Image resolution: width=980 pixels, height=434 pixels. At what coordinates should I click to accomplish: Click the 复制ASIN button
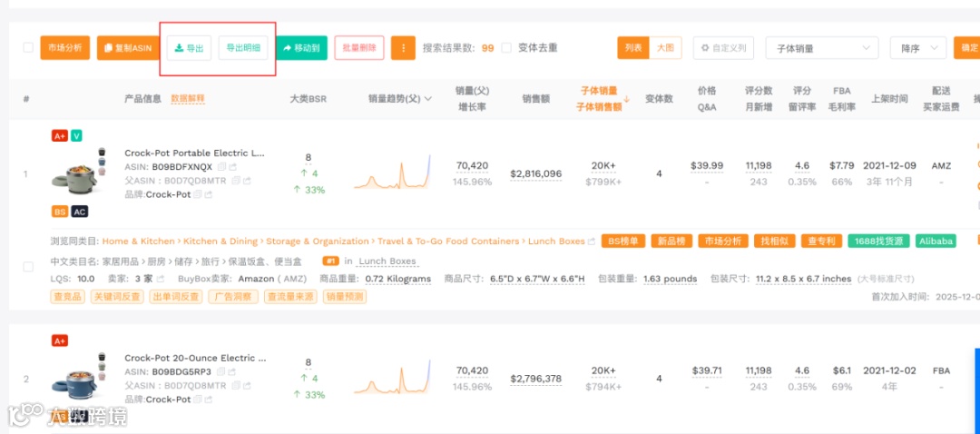click(128, 47)
